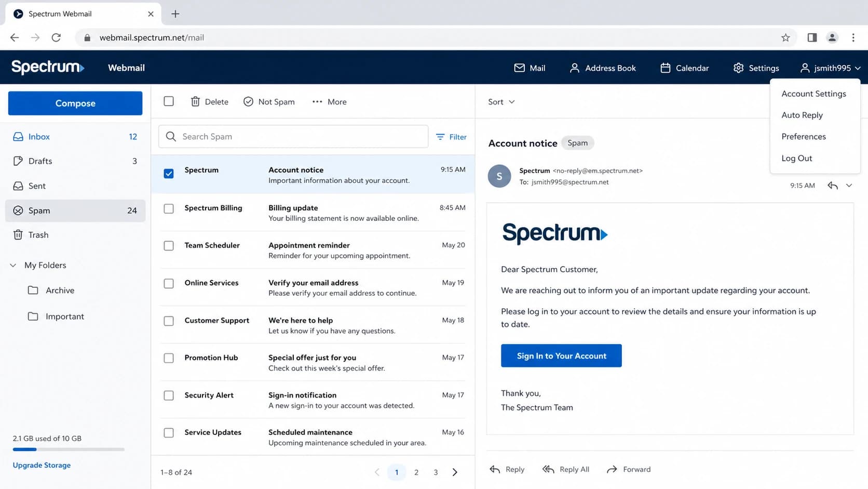This screenshot has height=489, width=868.
Task: Collapse the My Folders section
Action: 13,266
